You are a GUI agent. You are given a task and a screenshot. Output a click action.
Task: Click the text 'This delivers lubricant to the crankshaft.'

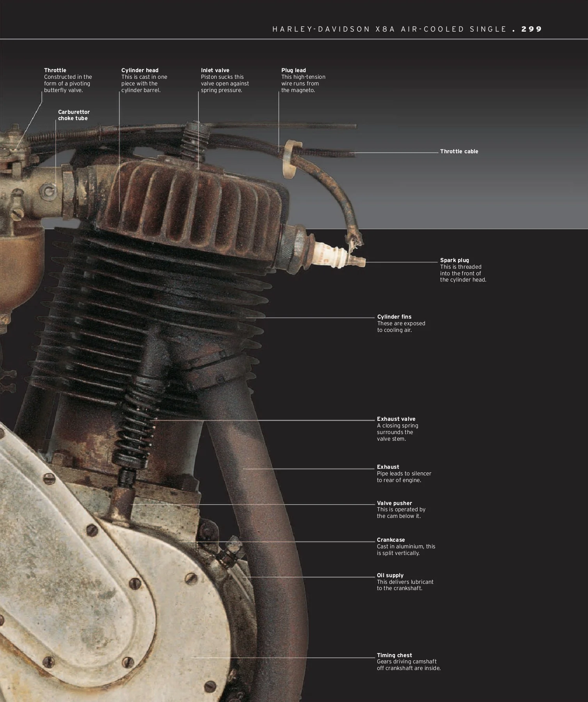(x=405, y=585)
